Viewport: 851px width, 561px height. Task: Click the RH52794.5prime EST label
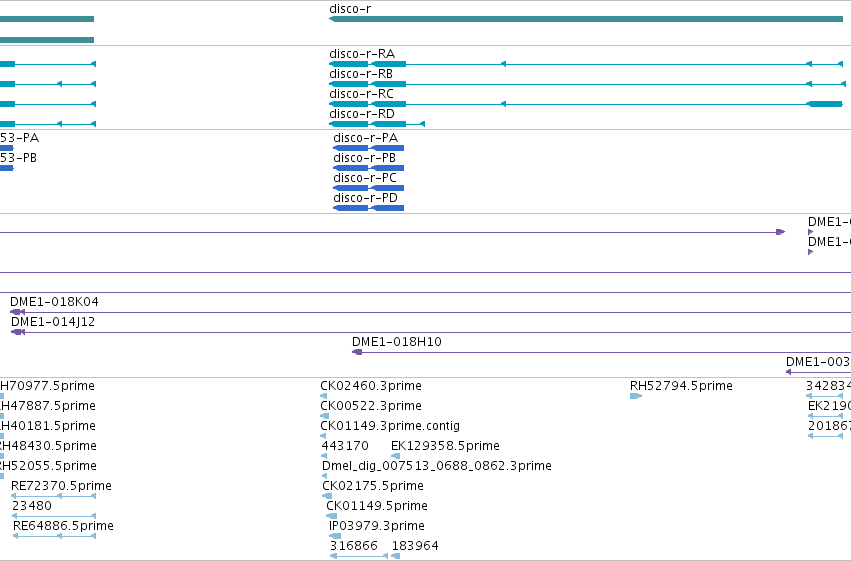click(682, 386)
